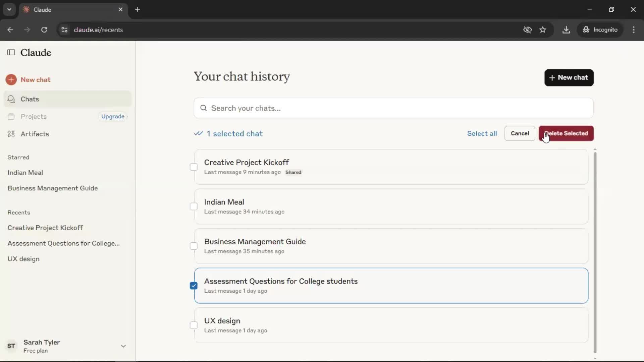Open the Chats section in the sidebar
This screenshot has width=644, height=362.
click(67, 99)
